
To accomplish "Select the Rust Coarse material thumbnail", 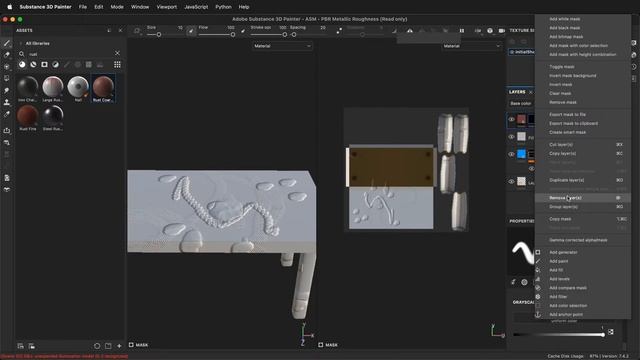I will (103, 89).
